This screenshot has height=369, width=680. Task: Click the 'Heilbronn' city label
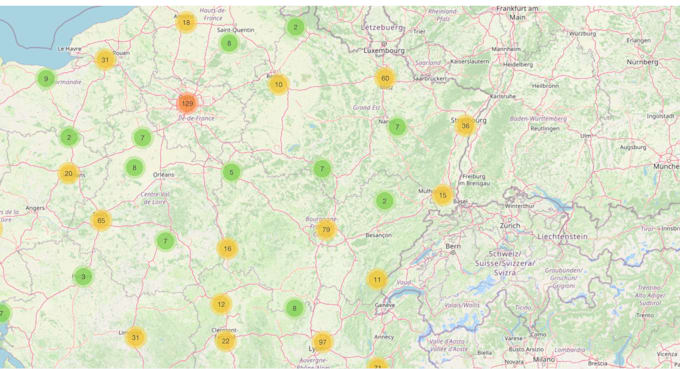[x=546, y=86]
